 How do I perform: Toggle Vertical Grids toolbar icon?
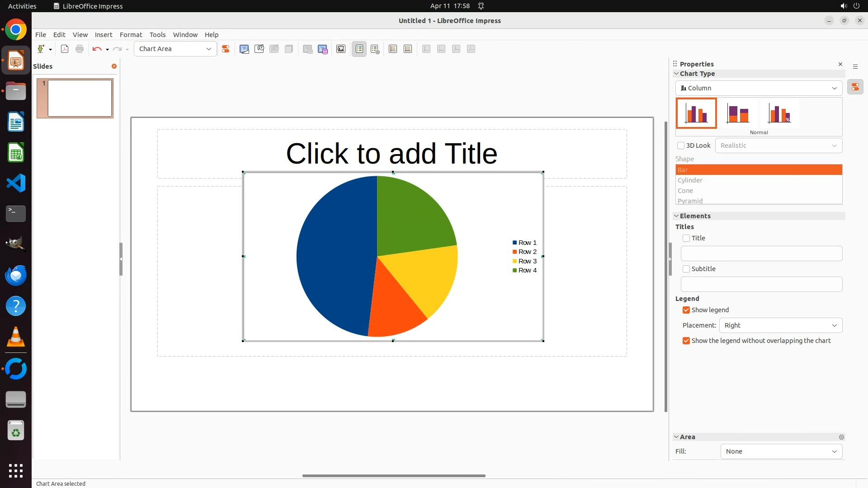pos(408,49)
